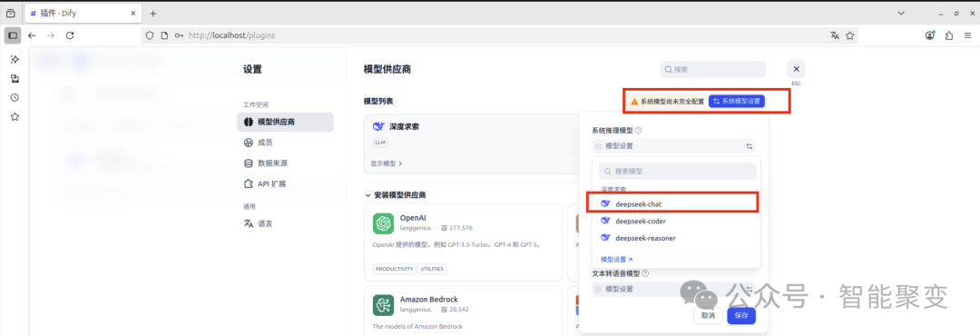Open API 扩展 settings section
Image resolution: width=980 pixels, height=336 pixels.
[285, 184]
